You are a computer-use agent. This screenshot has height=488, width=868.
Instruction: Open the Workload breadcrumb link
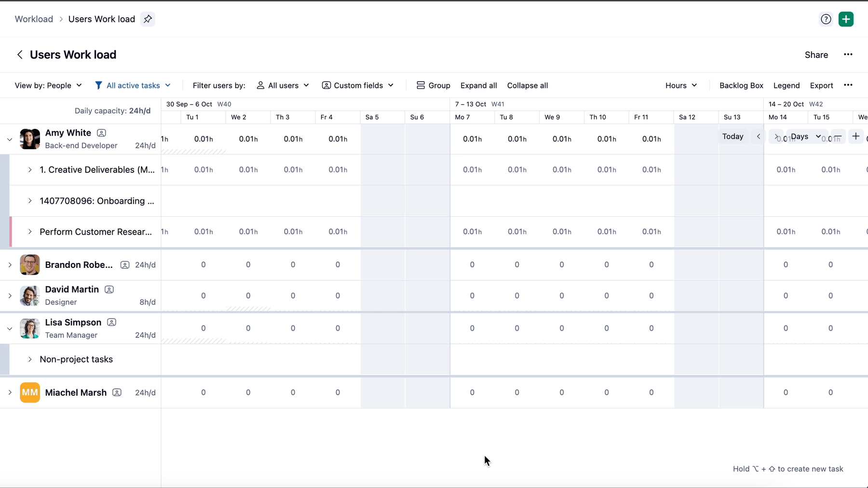pos(34,19)
